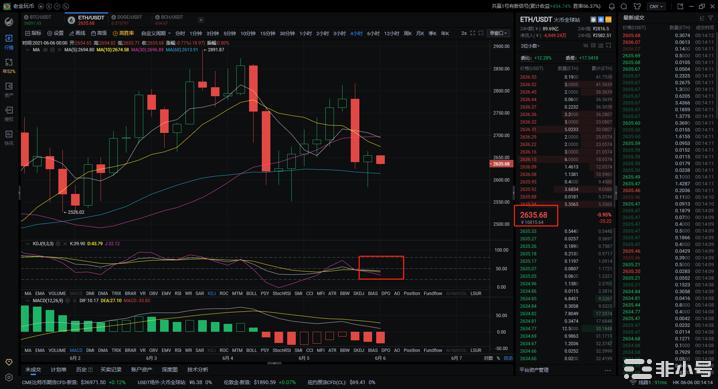718x389 pixels.
Task: Switch to the BTC/USDT tab
Action: point(38,20)
